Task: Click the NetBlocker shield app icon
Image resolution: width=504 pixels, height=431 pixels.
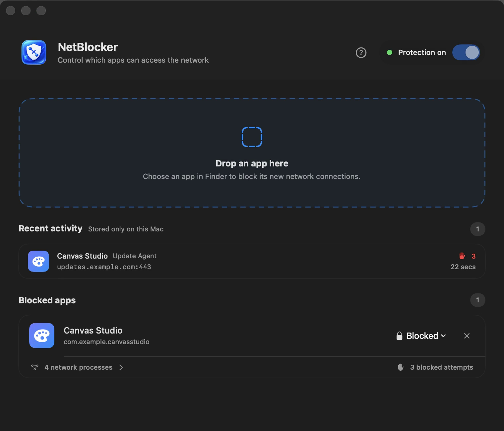Action: click(34, 52)
